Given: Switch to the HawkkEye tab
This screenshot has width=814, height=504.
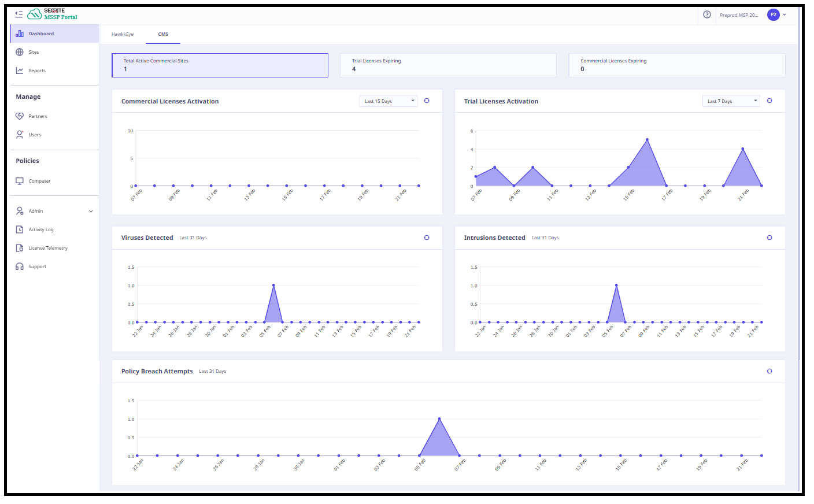Looking at the screenshot, I should pyautogui.click(x=123, y=34).
